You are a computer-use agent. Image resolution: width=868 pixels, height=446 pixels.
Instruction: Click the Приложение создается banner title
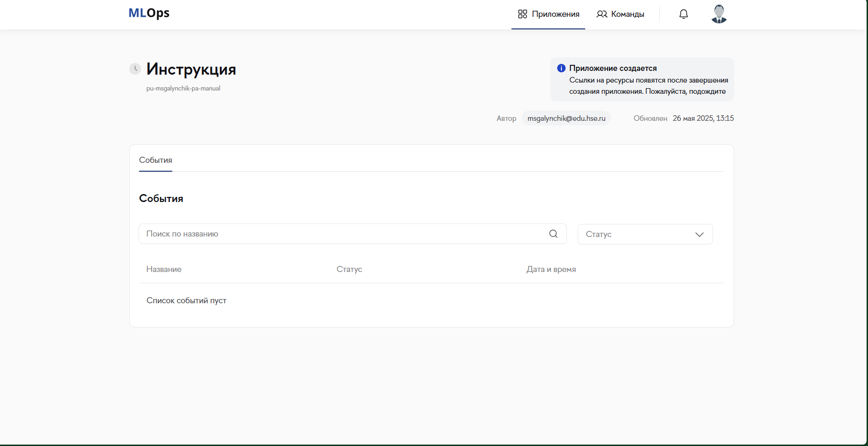[613, 68]
